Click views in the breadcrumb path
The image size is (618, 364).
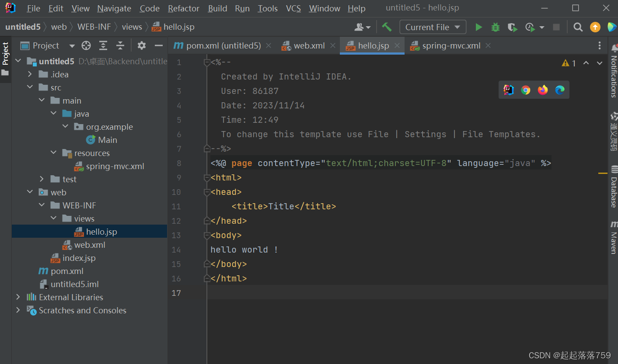(132, 27)
